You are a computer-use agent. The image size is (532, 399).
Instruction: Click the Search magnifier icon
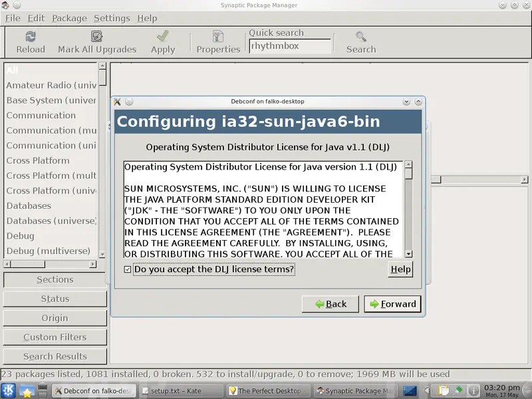(361, 37)
